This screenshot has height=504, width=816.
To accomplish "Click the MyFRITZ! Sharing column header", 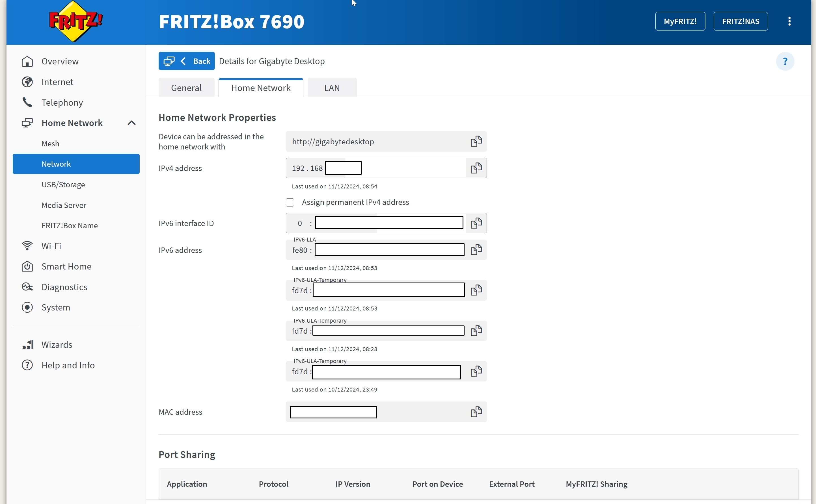I will pyautogui.click(x=597, y=484).
